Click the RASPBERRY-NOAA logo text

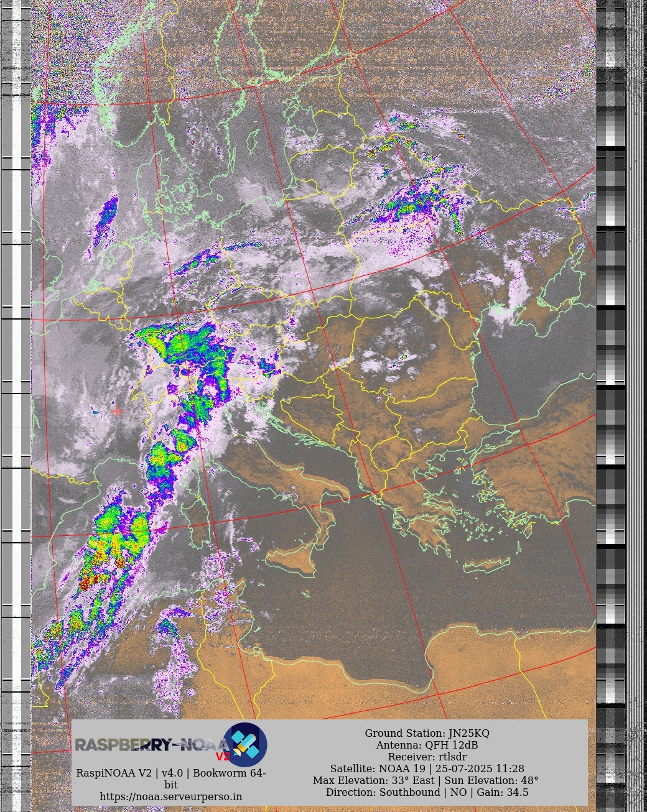tap(146, 744)
